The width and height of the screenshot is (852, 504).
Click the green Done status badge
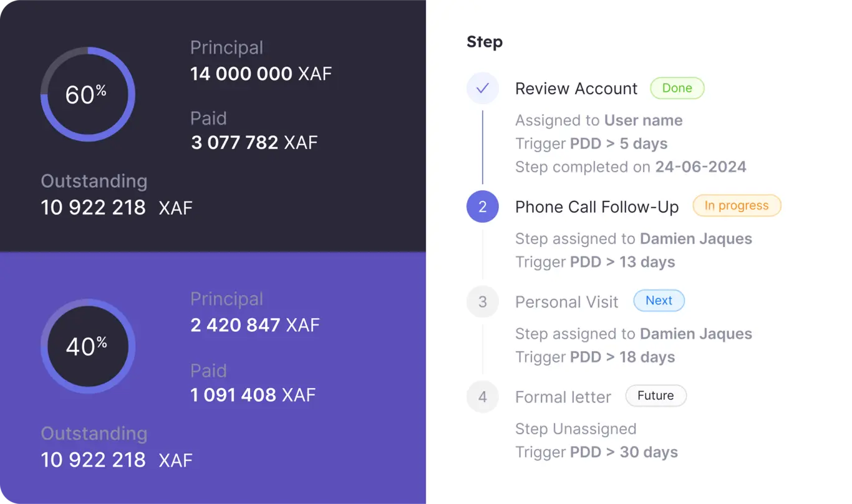click(x=677, y=89)
